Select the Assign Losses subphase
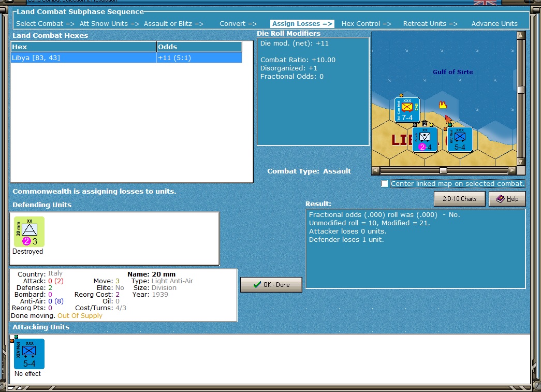The width and height of the screenshot is (541, 392). tap(302, 23)
